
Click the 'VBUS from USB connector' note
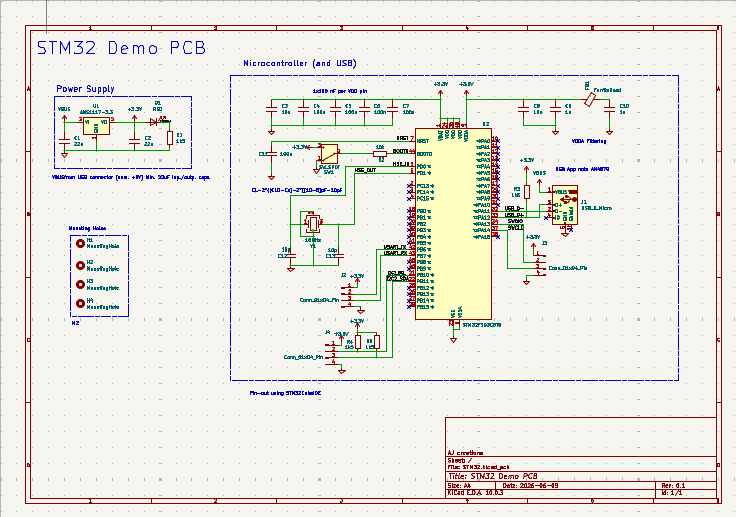131,177
